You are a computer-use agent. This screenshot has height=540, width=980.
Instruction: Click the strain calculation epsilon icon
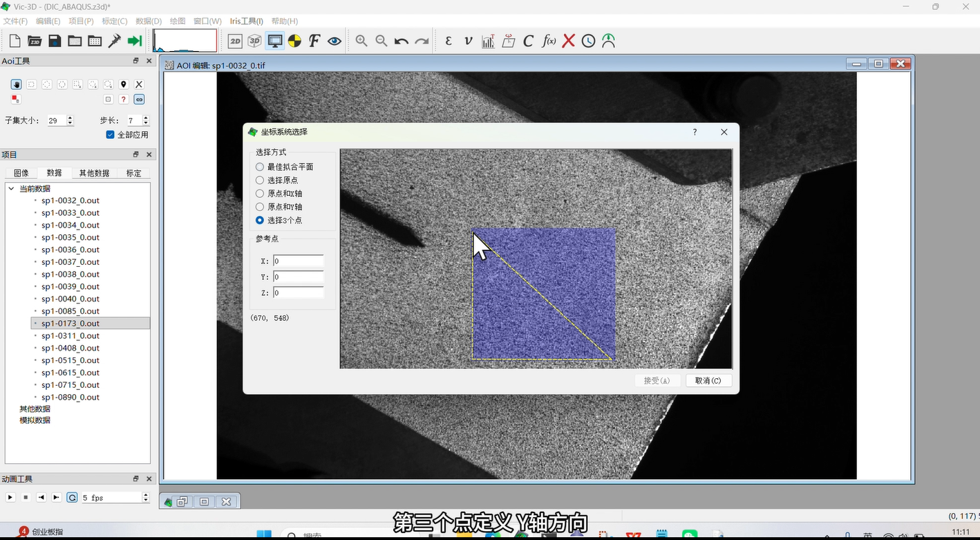(449, 41)
